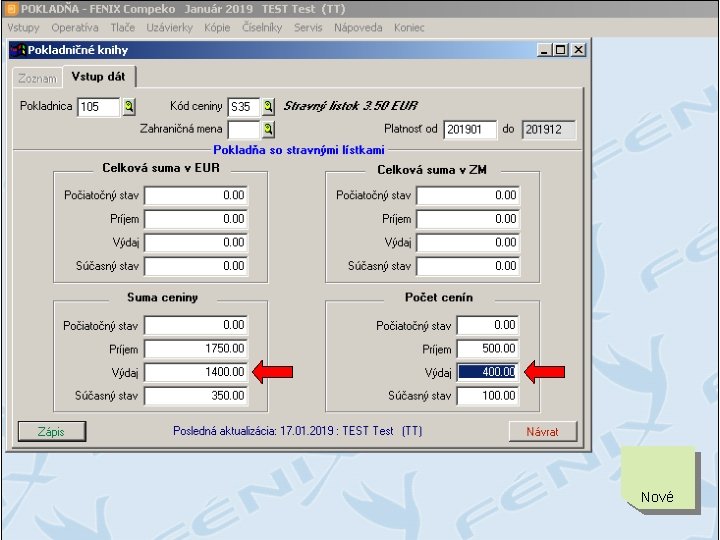Screen dimensions: 720x540
Task: Click Príjem field under Celková suma v EUR
Action: [x=196, y=219]
